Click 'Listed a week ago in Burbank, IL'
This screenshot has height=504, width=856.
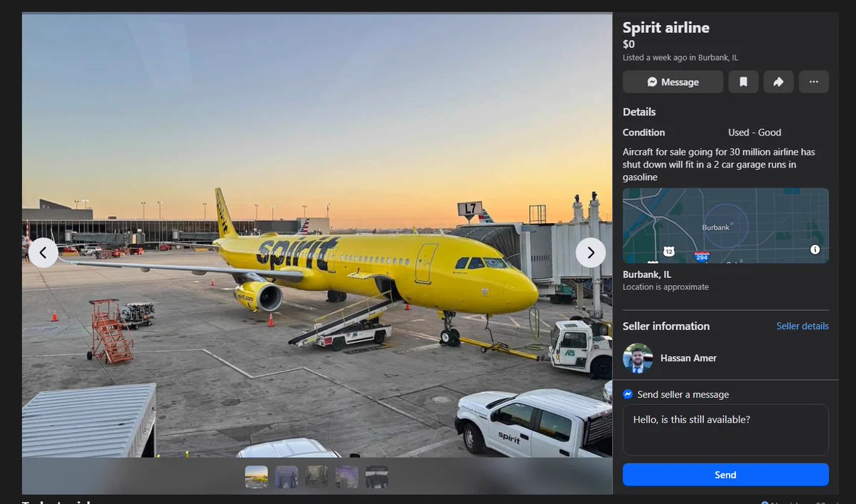point(681,58)
